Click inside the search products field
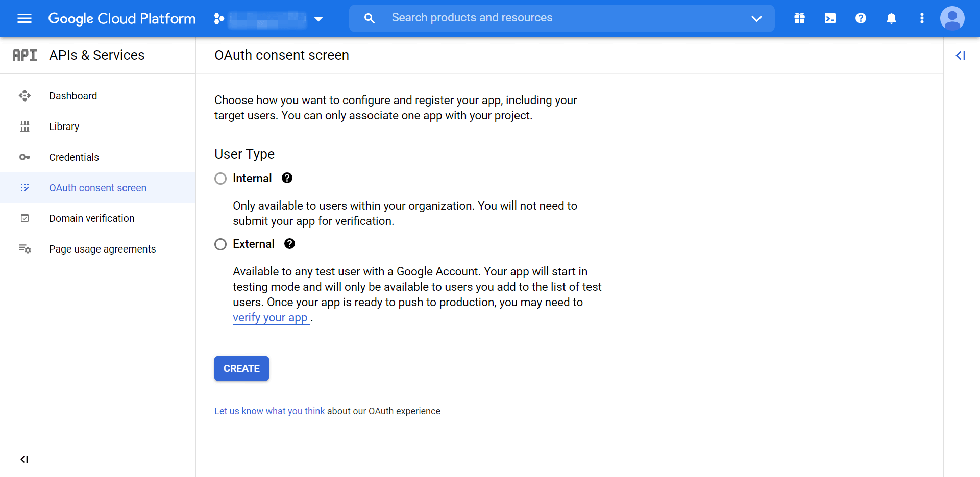The width and height of the screenshot is (980, 477). coord(510,18)
